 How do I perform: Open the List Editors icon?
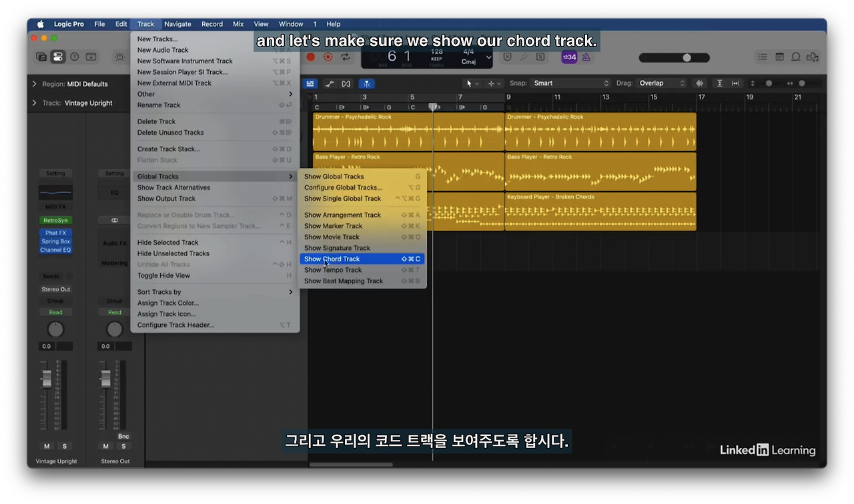(x=763, y=57)
